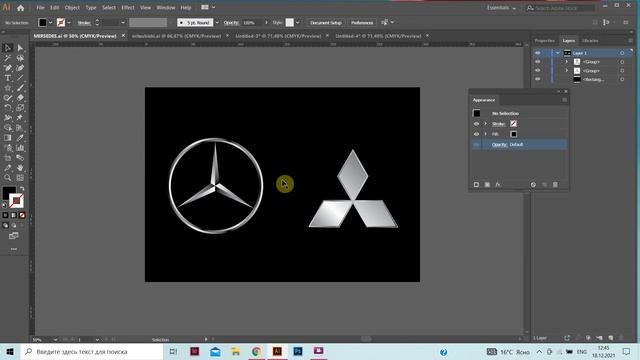640x360 pixels.
Task: Click target circle of Rectangle sublayer
Action: (622, 79)
